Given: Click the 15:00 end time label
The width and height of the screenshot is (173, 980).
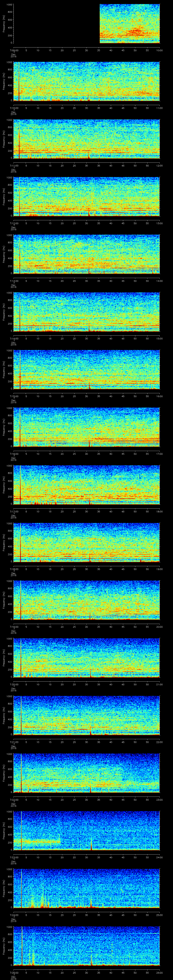Looking at the screenshot, I should click(x=160, y=339).
